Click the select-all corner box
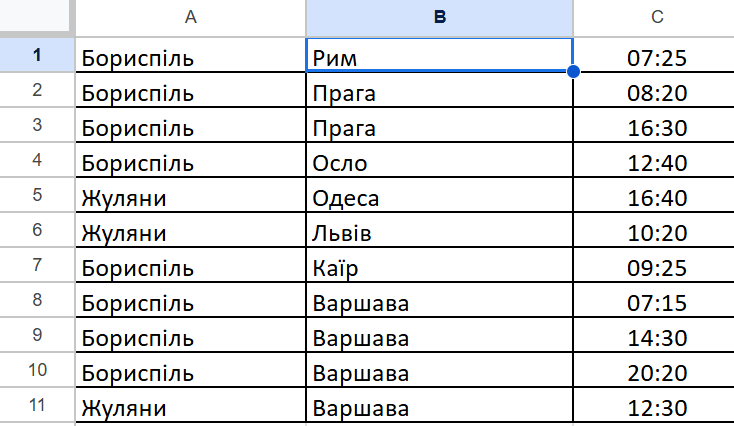734x426 pixels. point(37,16)
